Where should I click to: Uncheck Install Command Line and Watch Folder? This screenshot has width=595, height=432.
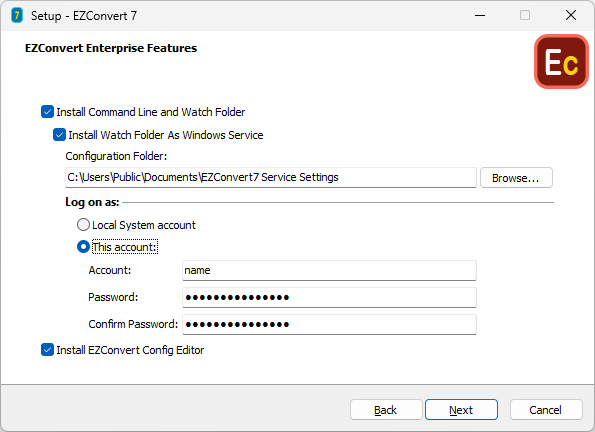click(x=47, y=112)
